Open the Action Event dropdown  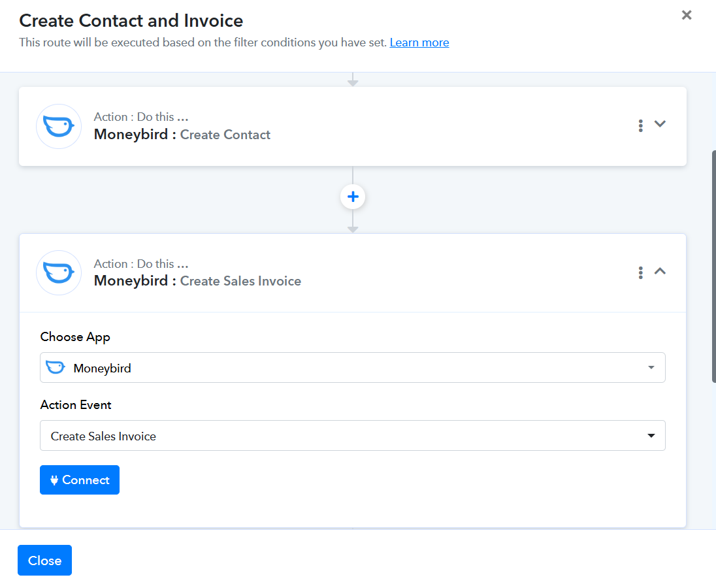click(x=353, y=436)
